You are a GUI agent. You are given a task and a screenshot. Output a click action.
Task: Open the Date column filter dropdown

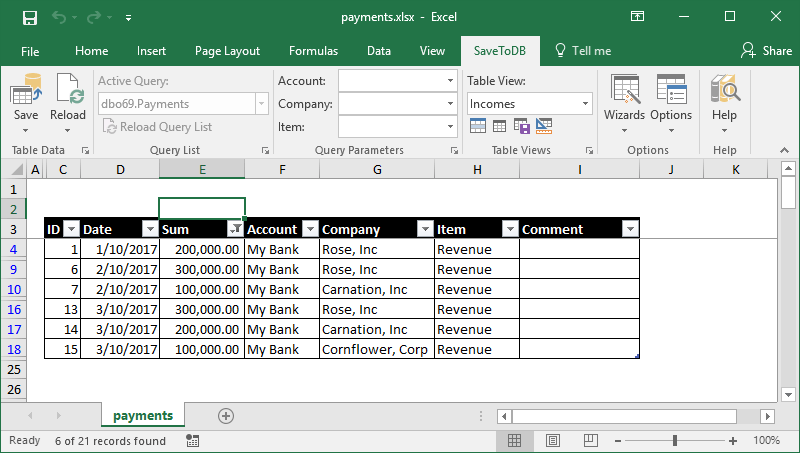[x=150, y=230]
